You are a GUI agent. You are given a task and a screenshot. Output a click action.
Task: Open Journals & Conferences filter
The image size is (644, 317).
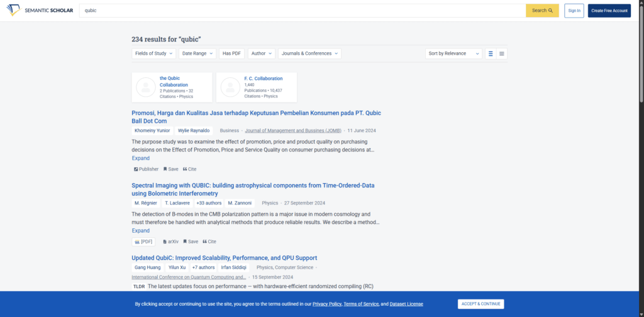pyautogui.click(x=309, y=53)
